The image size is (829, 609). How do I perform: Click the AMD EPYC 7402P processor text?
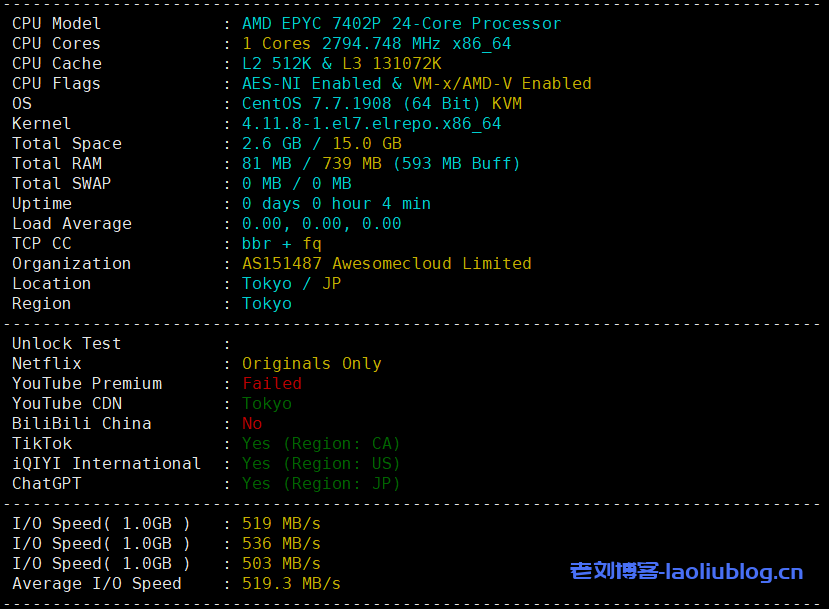pyautogui.click(x=401, y=23)
